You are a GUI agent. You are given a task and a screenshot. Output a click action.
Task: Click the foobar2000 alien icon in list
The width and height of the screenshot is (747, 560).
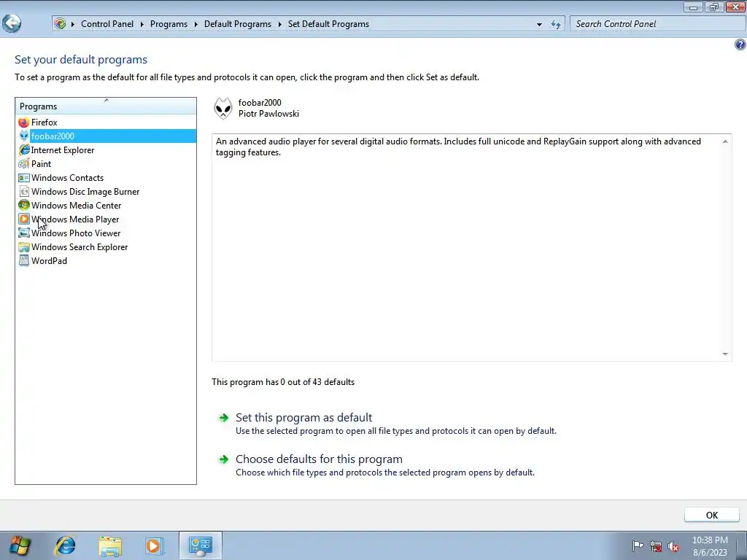24,136
